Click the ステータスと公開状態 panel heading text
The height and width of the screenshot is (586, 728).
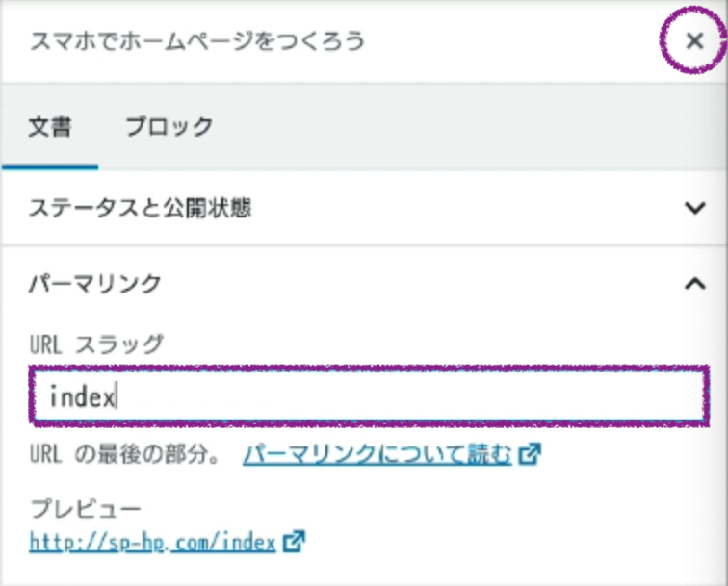[141, 208]
